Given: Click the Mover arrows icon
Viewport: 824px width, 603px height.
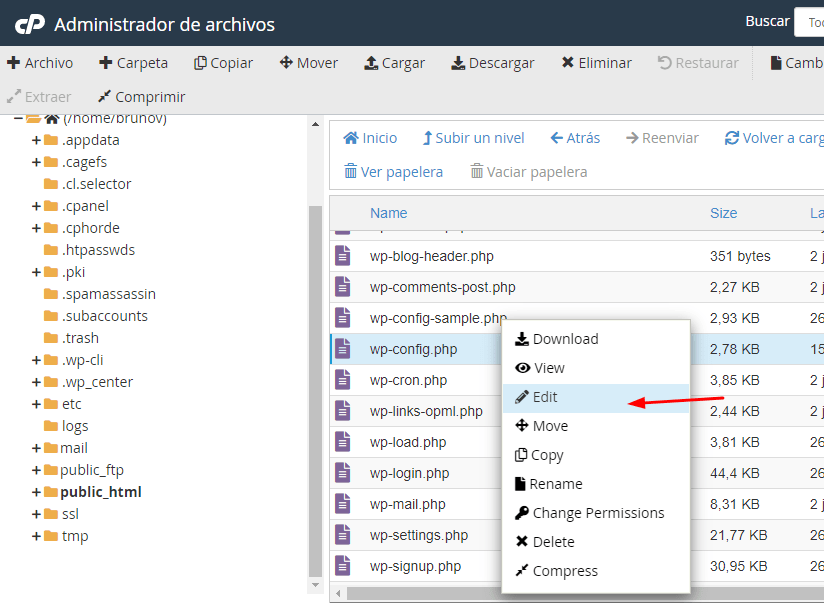Looking at the screenshot, I should [286, 63].
